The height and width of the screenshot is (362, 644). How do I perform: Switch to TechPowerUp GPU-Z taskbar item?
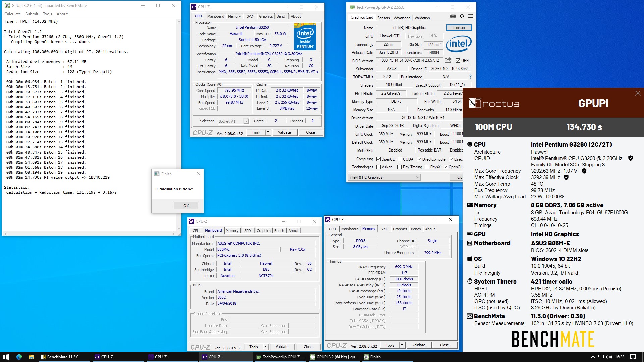(x=280, y=357)
